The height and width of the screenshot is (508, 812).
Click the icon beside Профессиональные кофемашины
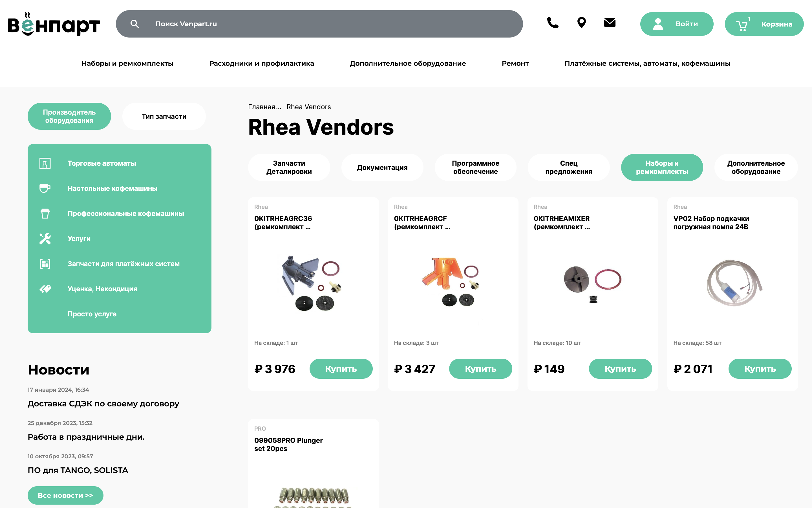tap(45, 214)
